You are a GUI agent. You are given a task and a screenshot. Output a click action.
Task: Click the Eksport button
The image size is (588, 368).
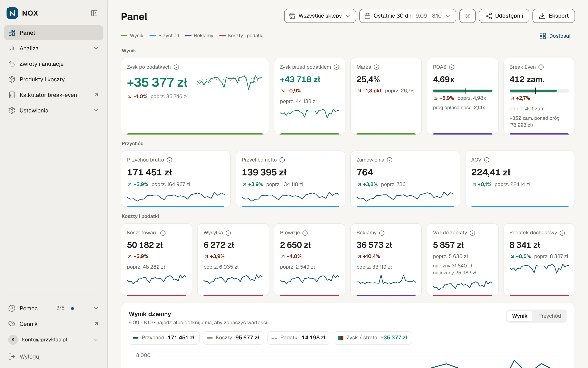[553, 16]
